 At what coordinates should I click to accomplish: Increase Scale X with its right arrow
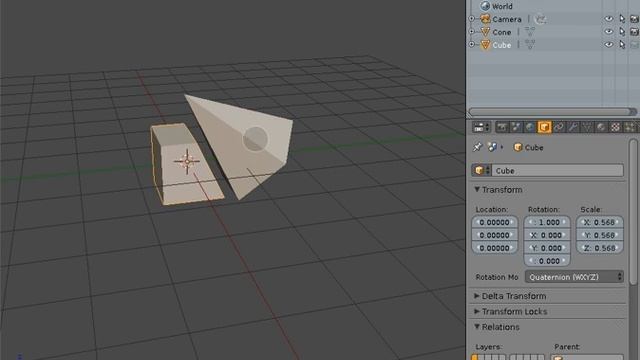(618, 222)
